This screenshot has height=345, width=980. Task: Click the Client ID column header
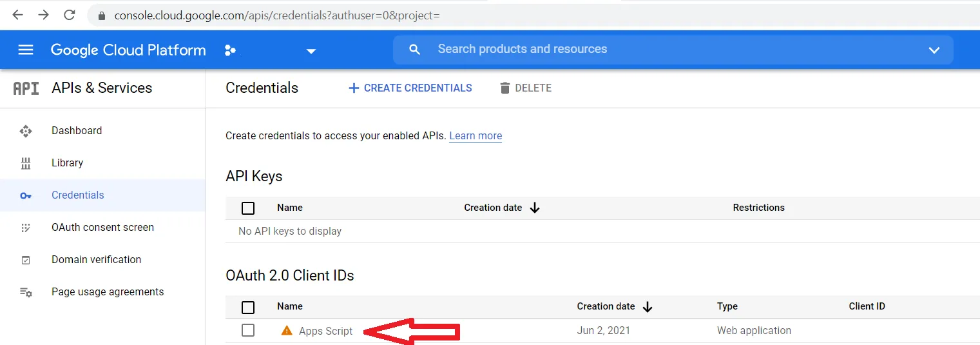tap(867, 306)
